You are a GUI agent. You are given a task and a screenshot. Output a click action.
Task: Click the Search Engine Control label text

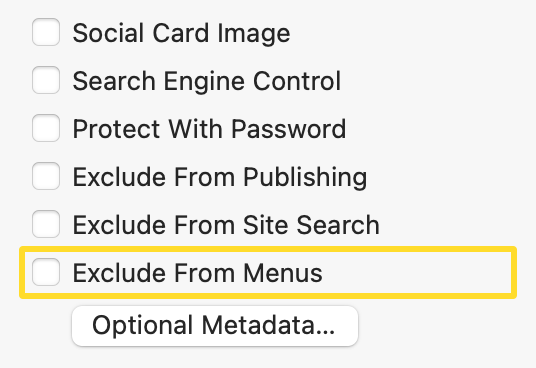point(207,81)
